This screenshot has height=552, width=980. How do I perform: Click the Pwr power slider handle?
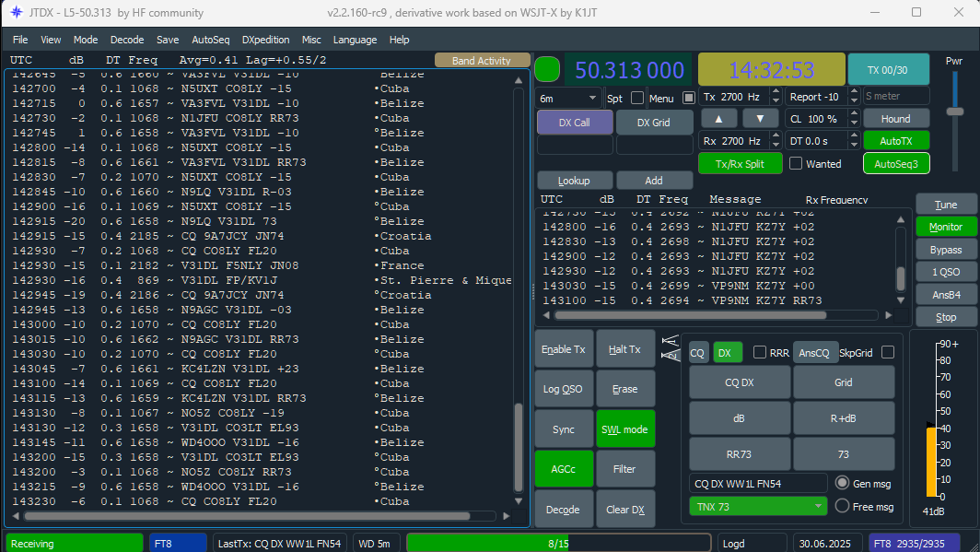pos(954,112)
